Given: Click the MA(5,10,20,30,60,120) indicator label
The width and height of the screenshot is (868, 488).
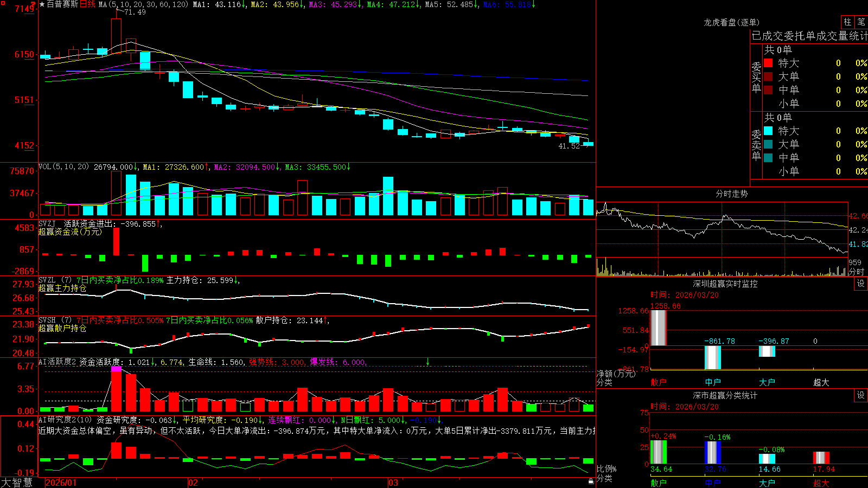Looking at the screenshot, I should [143, 4].
